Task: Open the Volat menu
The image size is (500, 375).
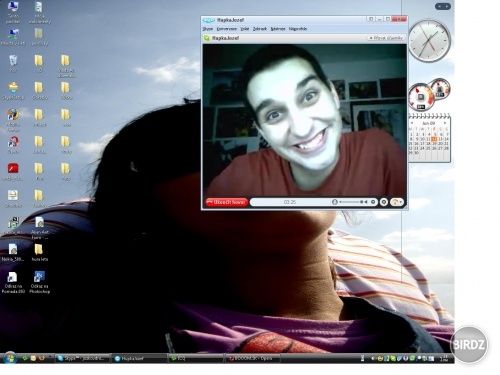Action: pyautogui.click(x=245, y=29)
